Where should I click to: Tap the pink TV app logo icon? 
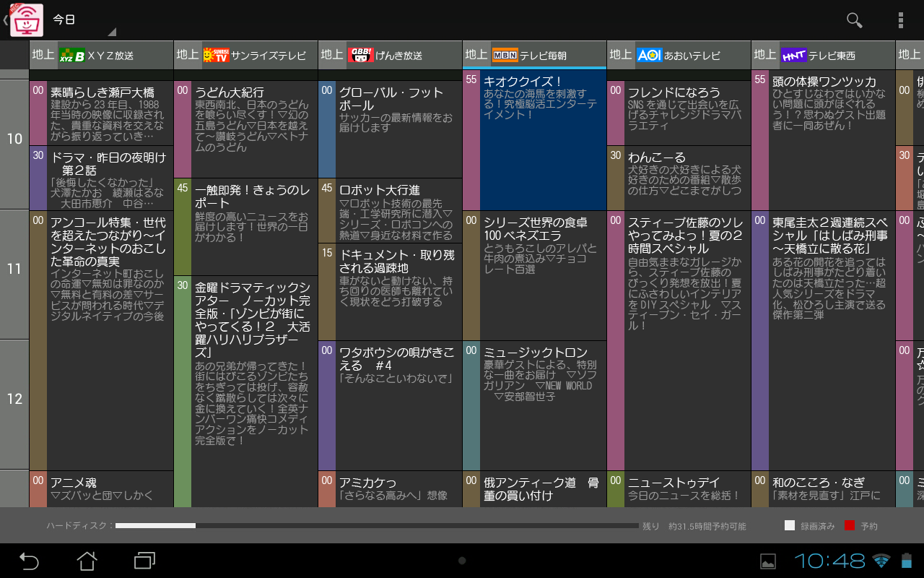click(x=26, y=20)
